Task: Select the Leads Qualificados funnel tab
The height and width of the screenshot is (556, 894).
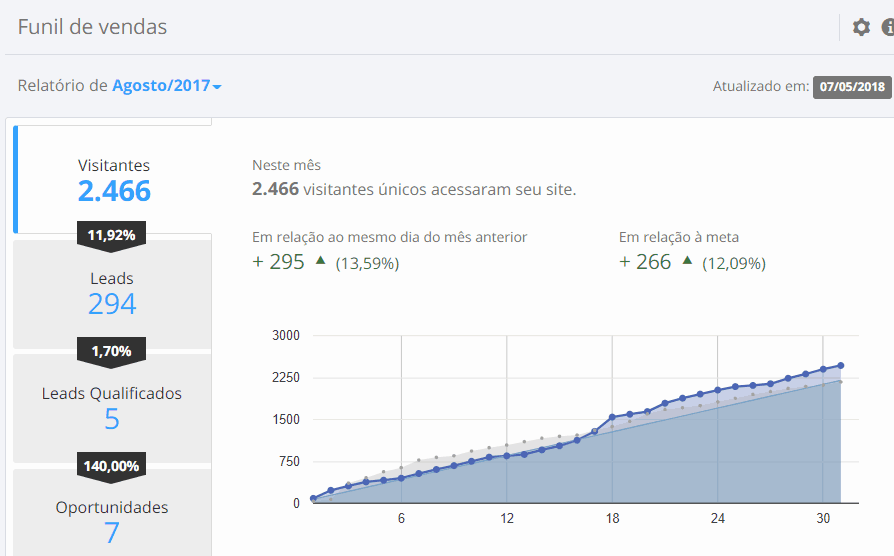Action: point(112,408)
